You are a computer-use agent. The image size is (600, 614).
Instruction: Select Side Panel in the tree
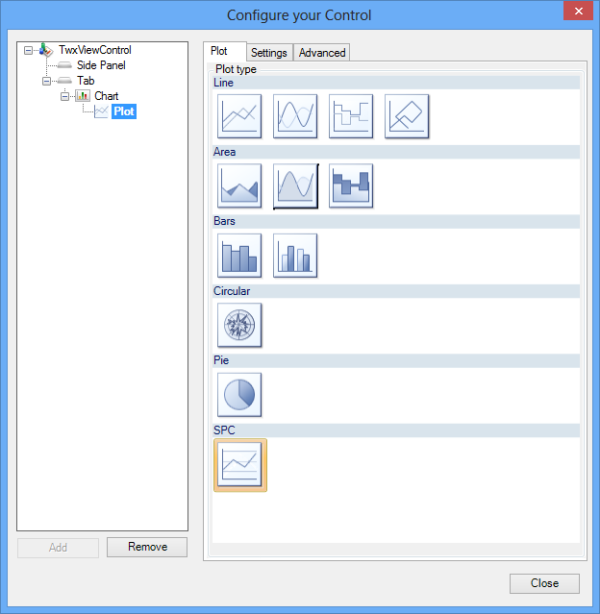pyautogui.click(x=101, y=65)
